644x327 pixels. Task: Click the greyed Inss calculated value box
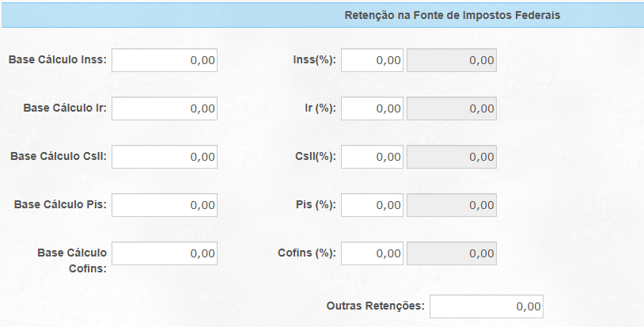(x=452, y=60)
